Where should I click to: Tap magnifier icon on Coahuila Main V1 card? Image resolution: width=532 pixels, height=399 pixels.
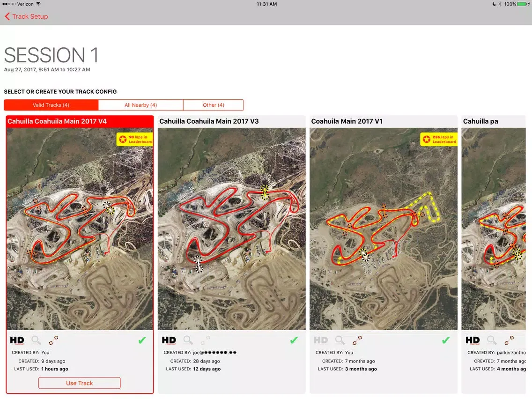(340, 340)
